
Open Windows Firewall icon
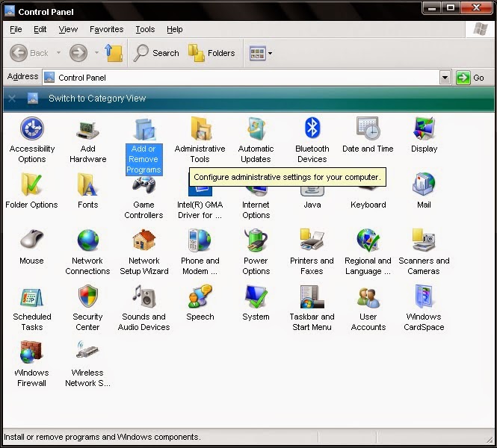coord(31,352)
